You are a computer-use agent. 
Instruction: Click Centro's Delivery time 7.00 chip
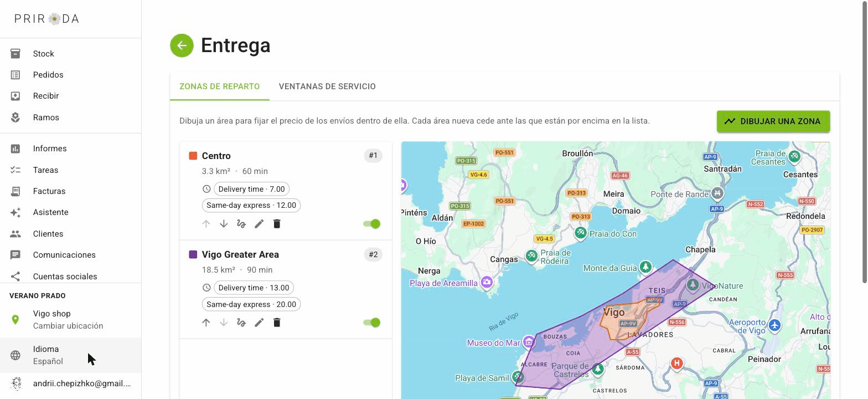251,189
